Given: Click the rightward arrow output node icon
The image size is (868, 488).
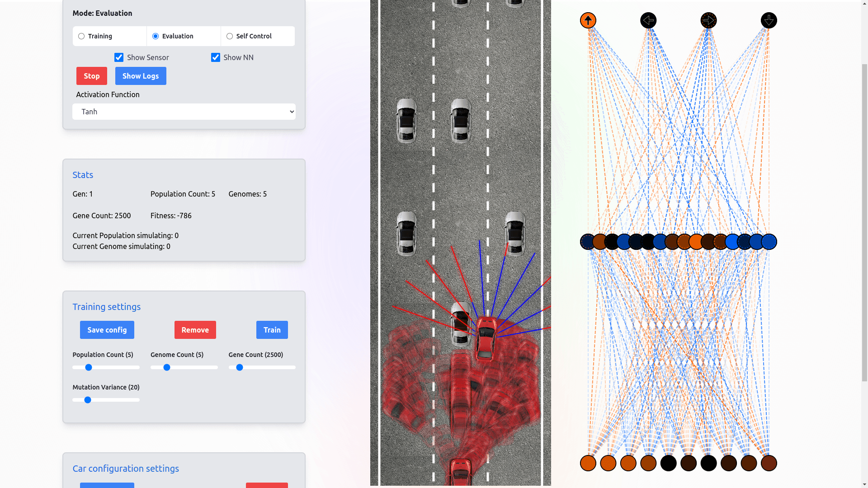Looking at the screenshot, I should 709,20.
